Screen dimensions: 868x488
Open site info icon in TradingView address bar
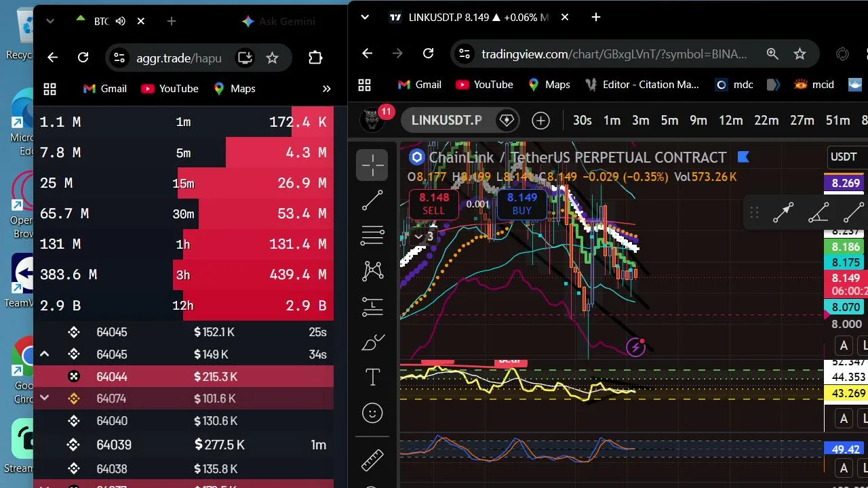pos(463,54)
